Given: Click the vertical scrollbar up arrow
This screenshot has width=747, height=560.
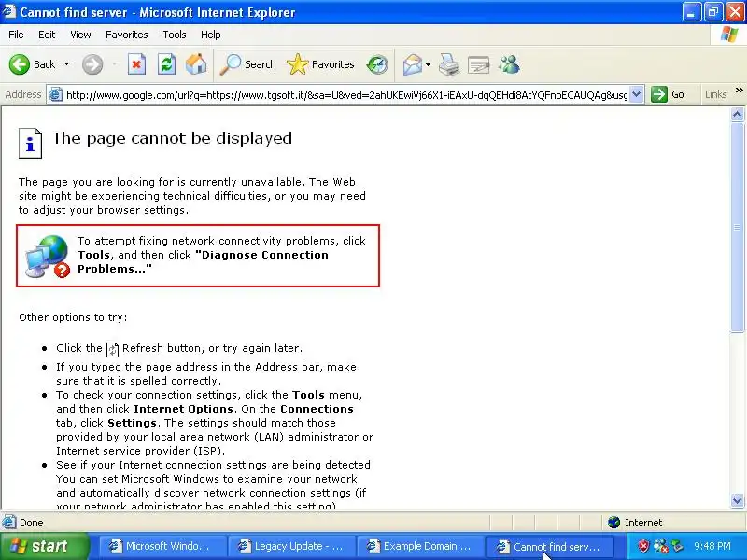Looking at the screenshot, I should click(x=737, y=114).
